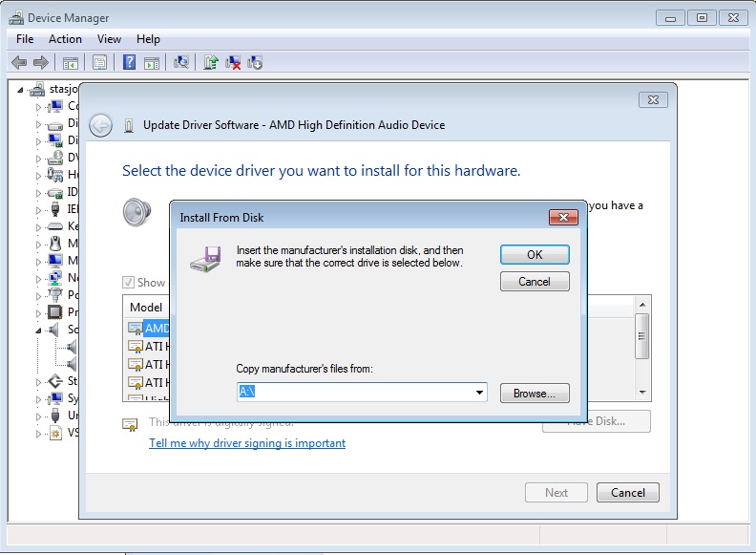Click the model list scrollbar thumb
The image size is (756, 555).
[x=641, y=336]
